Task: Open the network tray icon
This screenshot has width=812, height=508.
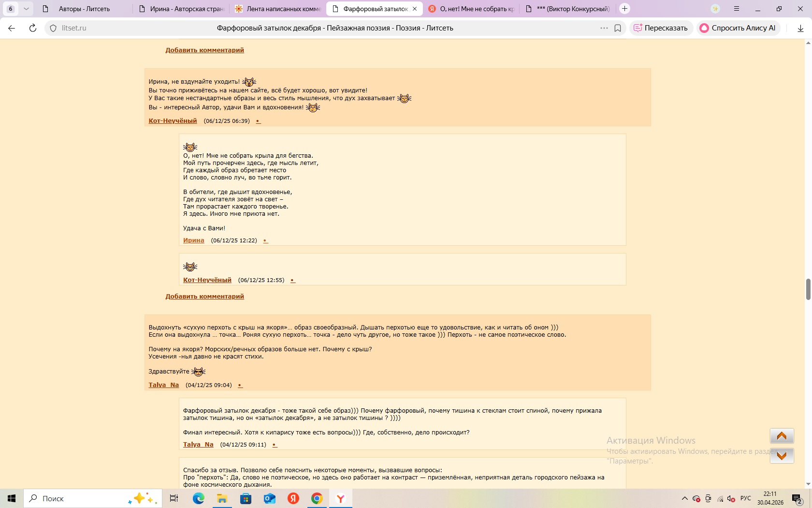Action: pyautogui.click(x=720, y=498)
